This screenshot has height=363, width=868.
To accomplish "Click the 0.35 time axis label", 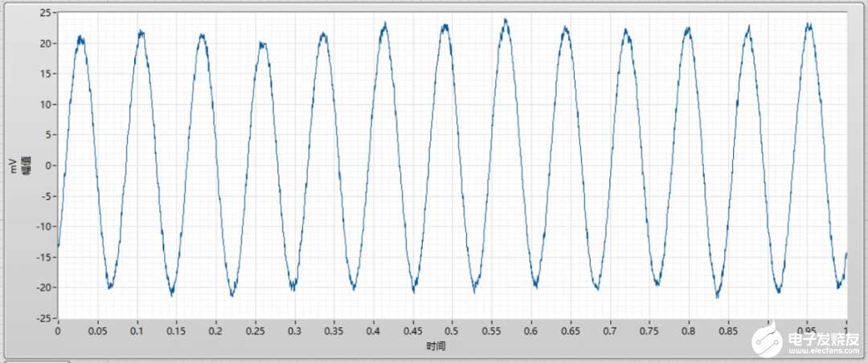I will [334, 331].
